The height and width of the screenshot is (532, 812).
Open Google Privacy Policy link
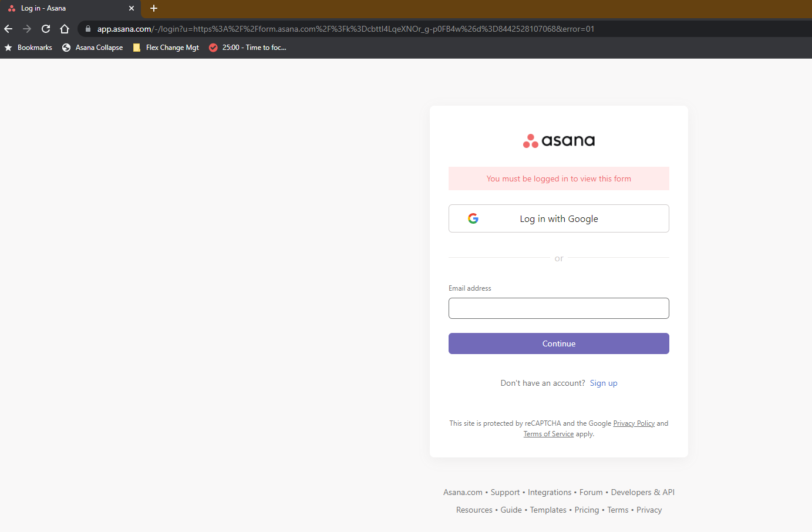click(634, 423)
